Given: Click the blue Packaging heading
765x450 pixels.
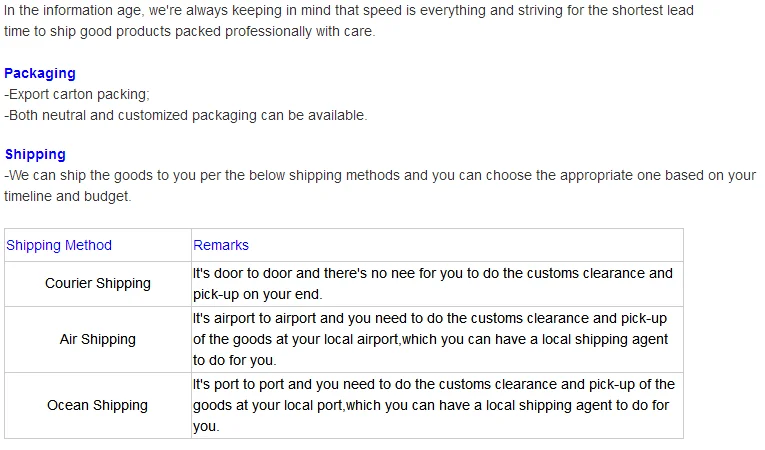Looking at the screenshot, I should (x=40, y=73).
